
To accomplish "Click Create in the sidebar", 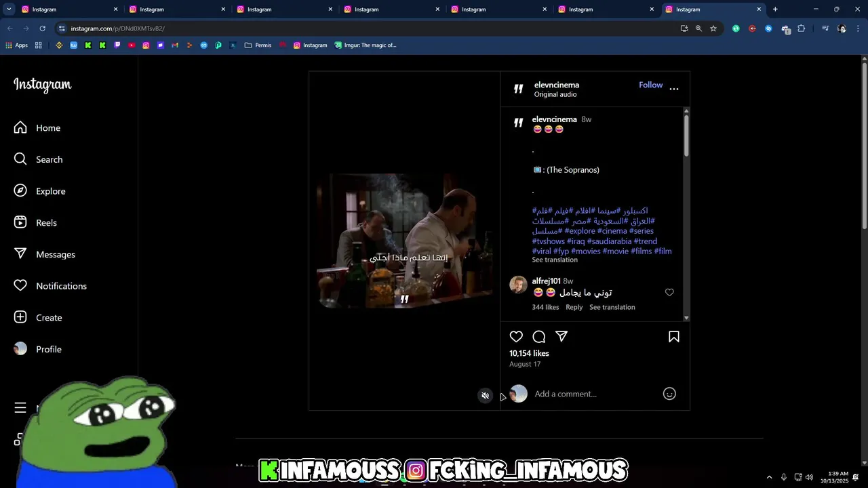I will tap(38, 317).
